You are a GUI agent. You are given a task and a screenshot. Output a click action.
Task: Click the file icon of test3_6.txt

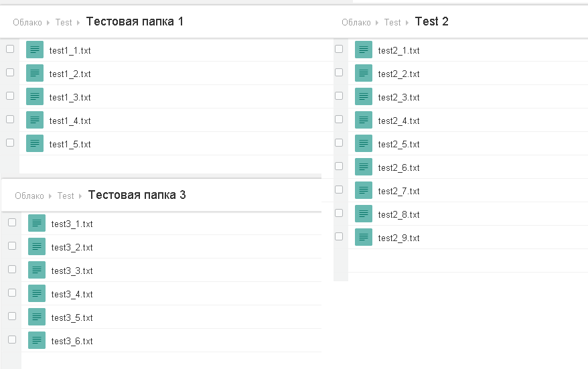37,340
